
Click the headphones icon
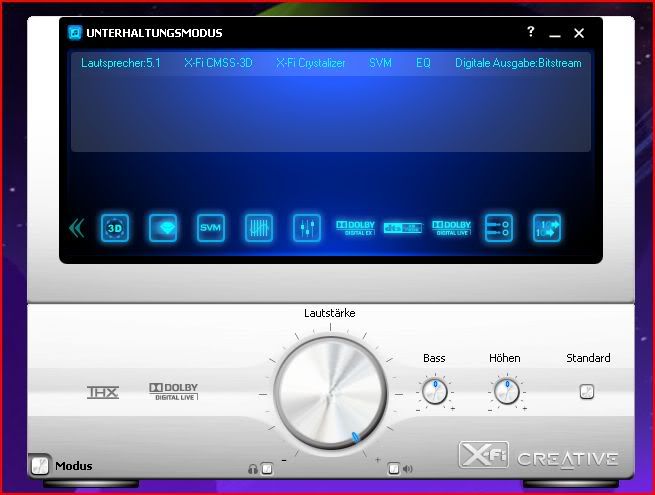tap(252, 469)
